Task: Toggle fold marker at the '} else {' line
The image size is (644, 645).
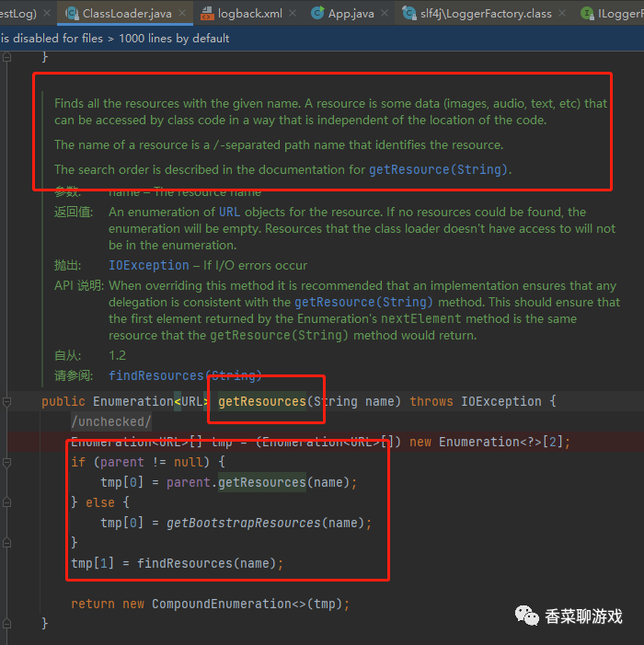Action: pyautogui.click(x=7, y=502)
